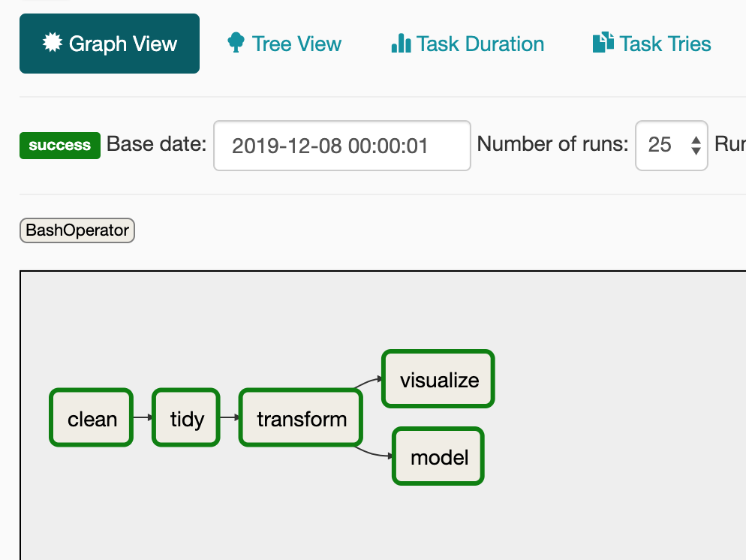Screen dimensions: 746x560
Task: Click the Tree View tree icon
Action: 236,42
